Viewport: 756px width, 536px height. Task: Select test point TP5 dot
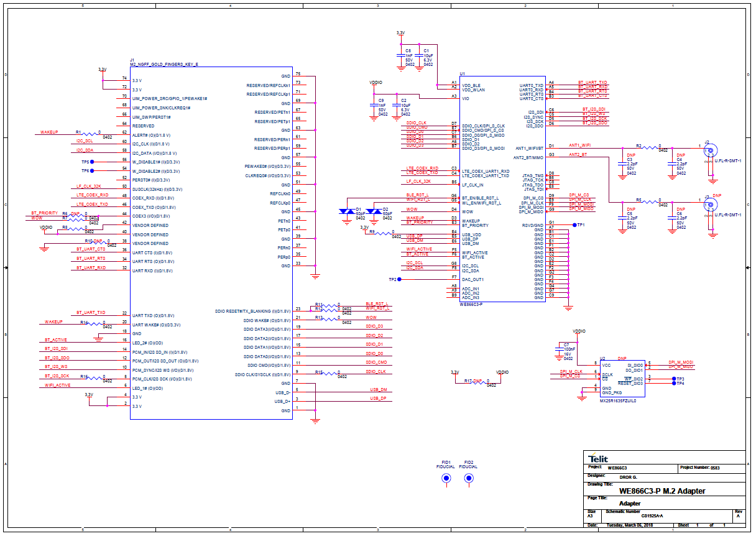point(93,162)
